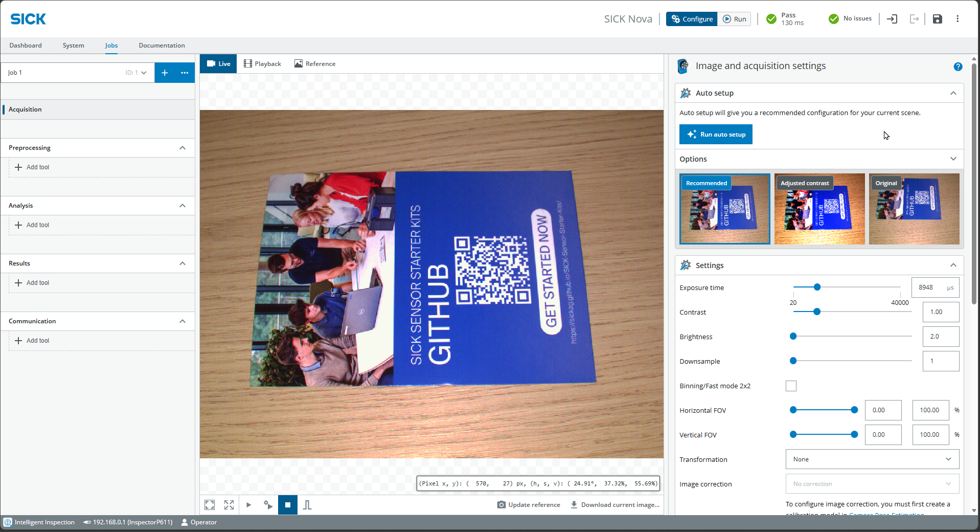Add a new job with the plus button

[x=165, y=73]
